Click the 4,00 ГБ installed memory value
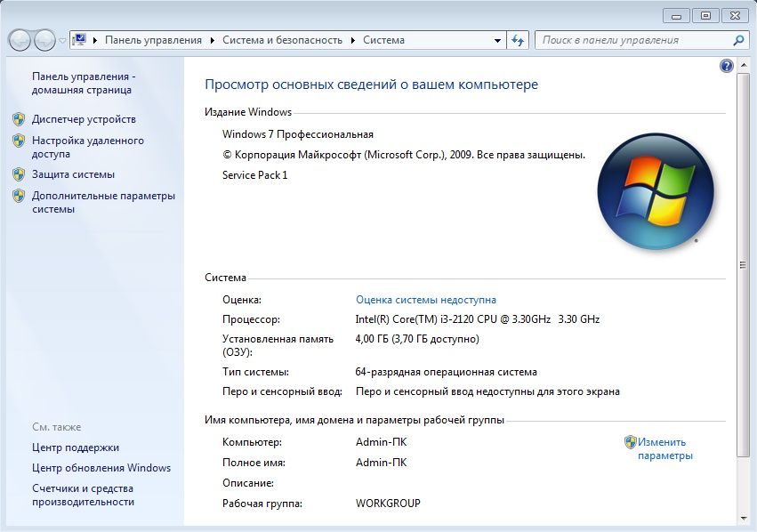The height and width of the screenshot is (532, 757). (417, 339)
